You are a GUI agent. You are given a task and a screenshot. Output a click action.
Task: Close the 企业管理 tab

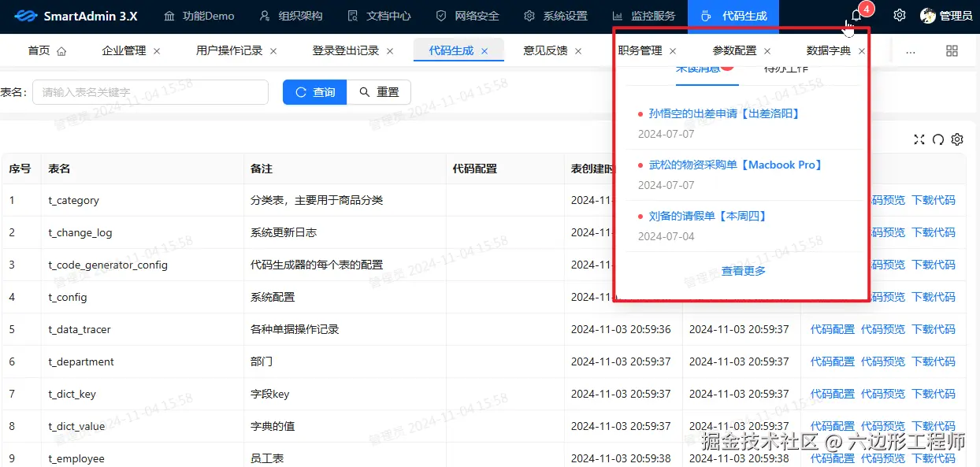157,51
